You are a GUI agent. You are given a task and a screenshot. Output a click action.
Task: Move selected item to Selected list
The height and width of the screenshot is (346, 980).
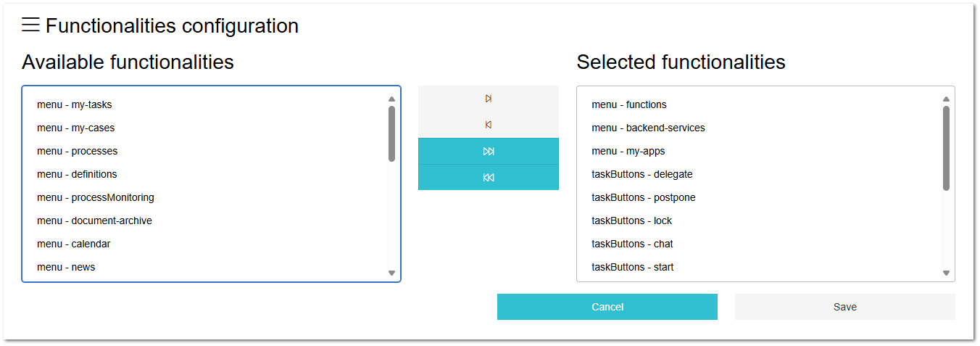click(489, 99)
